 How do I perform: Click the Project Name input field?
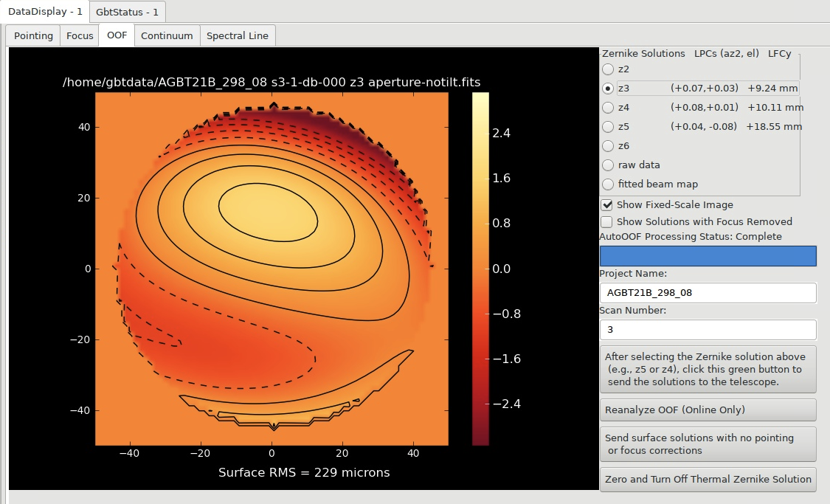click(708, 293)
